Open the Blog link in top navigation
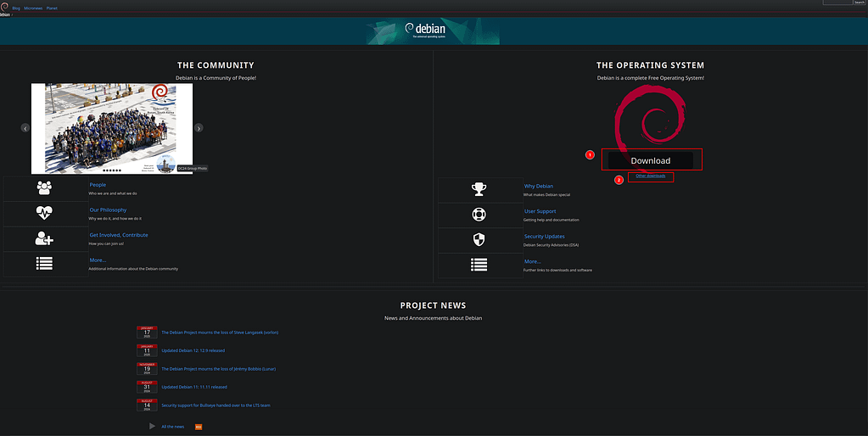The image size is (868, 436). tap(16, 8)
